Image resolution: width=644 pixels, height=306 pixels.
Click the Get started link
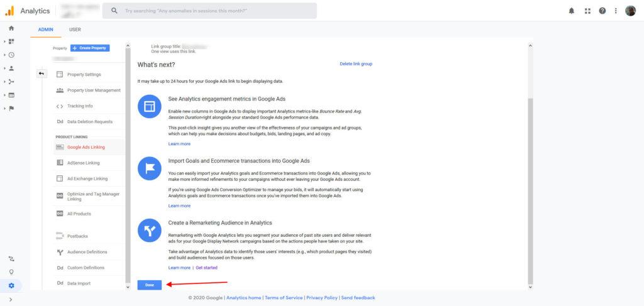coord(206,268)
